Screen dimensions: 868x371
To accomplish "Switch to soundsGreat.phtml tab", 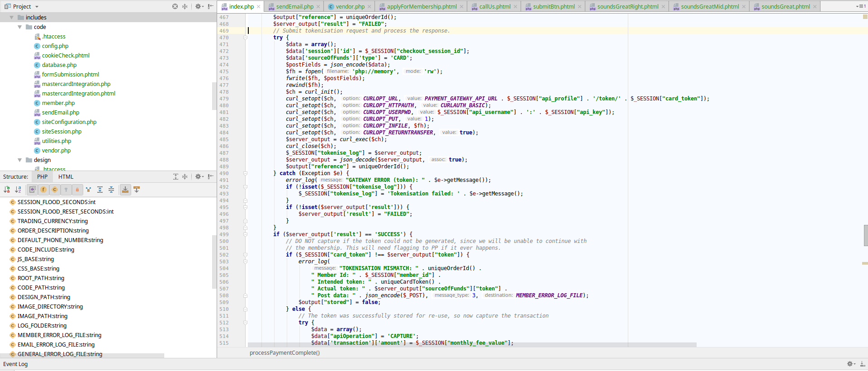I will tap(785, 6).
